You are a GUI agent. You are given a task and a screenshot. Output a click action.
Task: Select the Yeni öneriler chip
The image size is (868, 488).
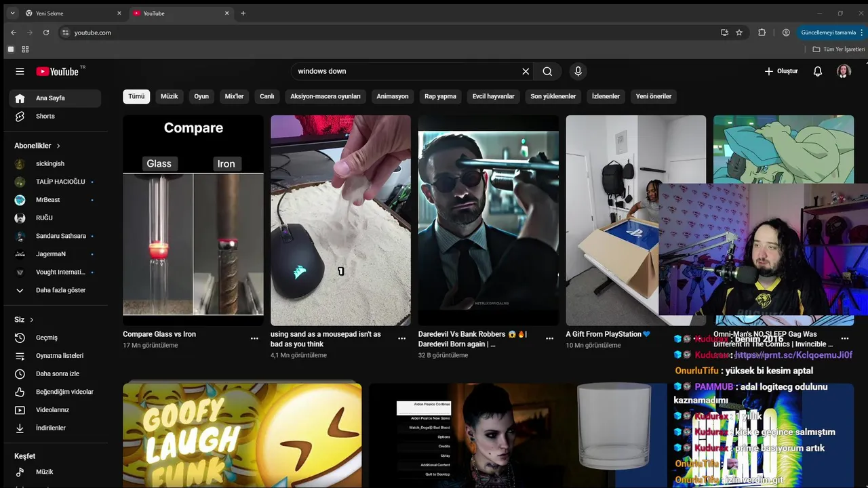(x=654, y=96)
